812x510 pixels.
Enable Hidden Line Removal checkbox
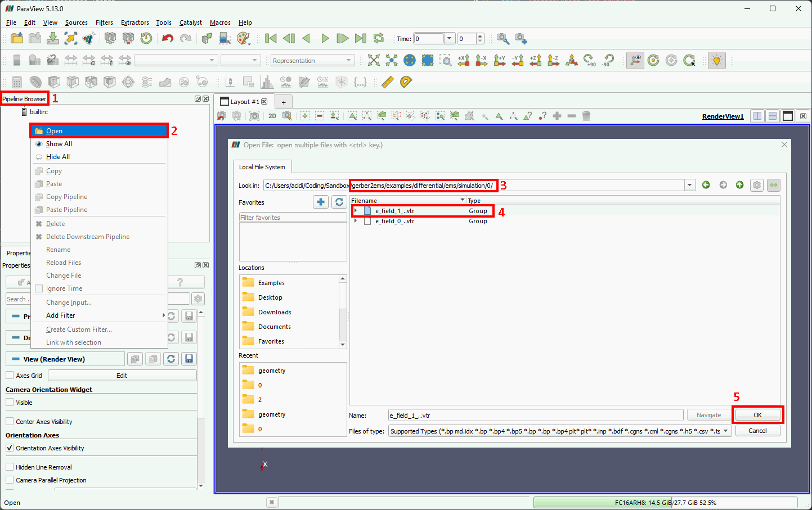click(10, 467)
